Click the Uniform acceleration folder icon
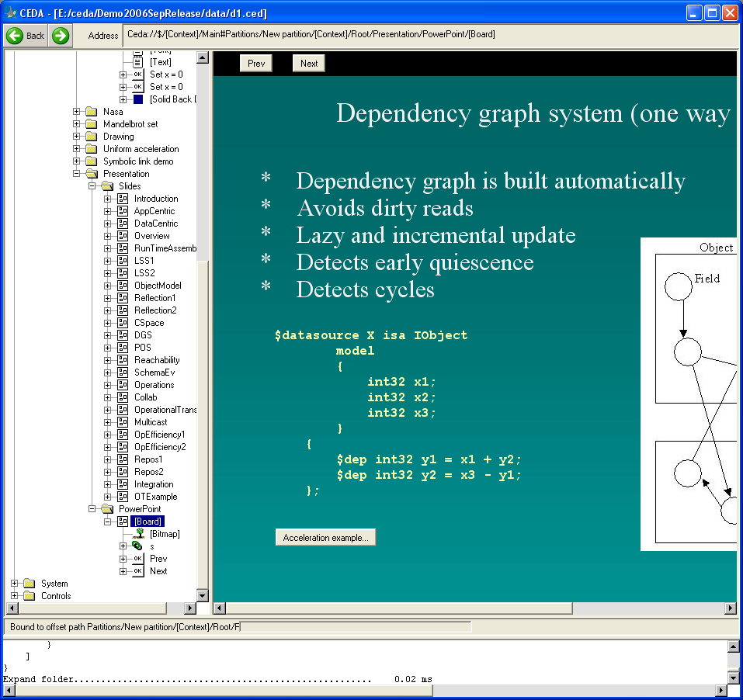The width and height of the screenshot is (743, 700). [x=92, y=149]
